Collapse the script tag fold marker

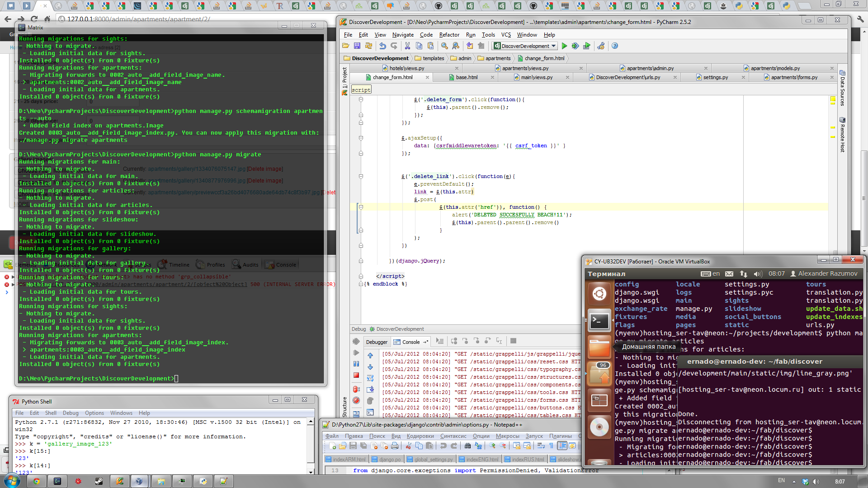coord(361,276)
